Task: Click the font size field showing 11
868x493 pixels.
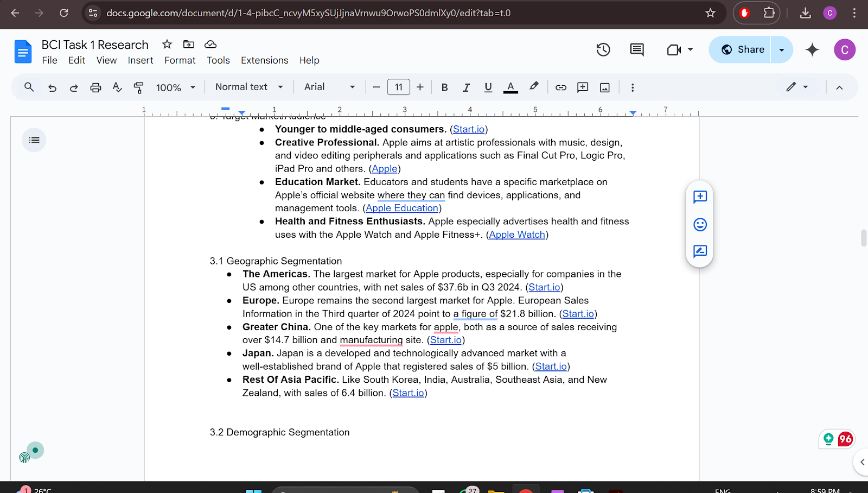Action: click(x=399, y=87)
